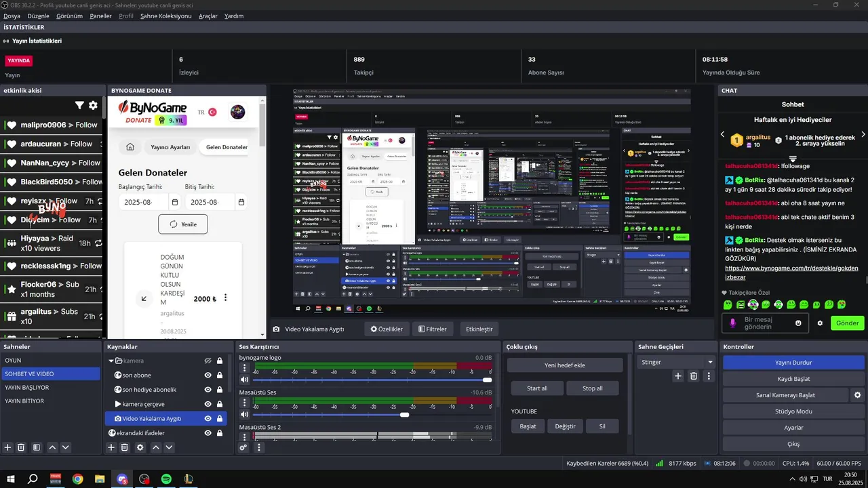Open Spotify from the taskbar

[166, 479]
